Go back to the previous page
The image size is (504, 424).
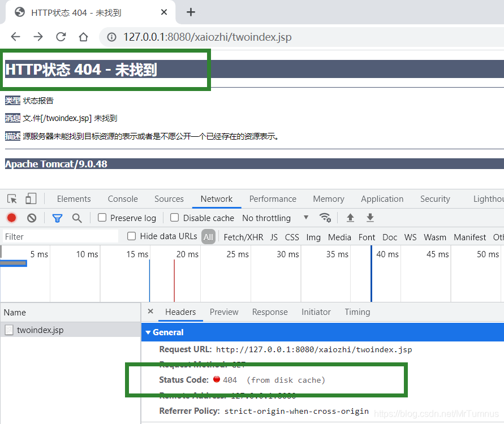[x=15, y=37]
